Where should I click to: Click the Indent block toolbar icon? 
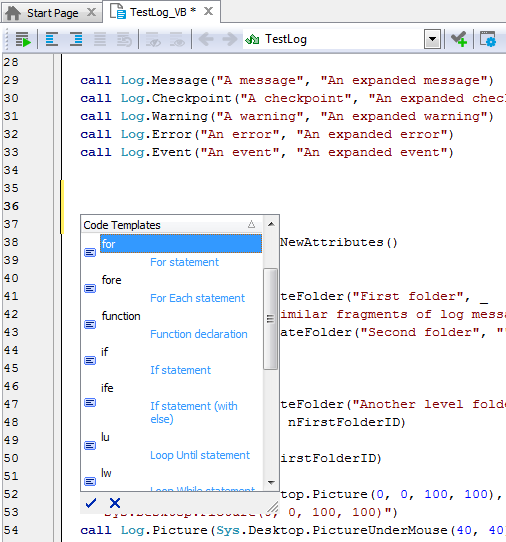pos(76,39)
